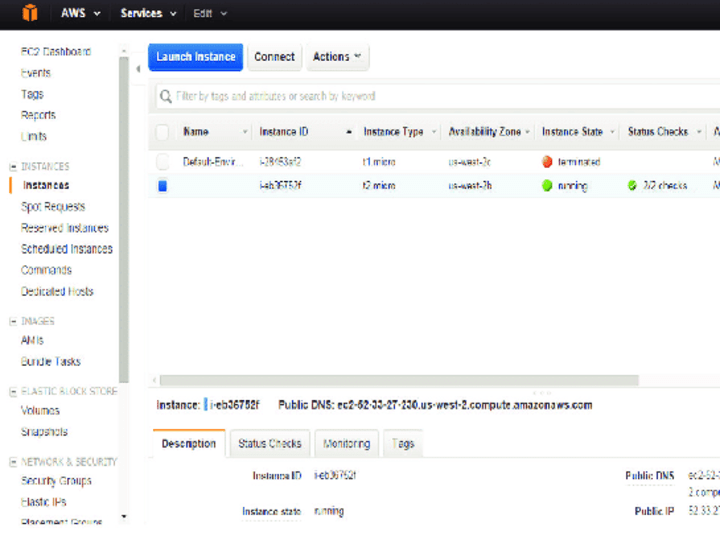
Task: Click sidebar scroll down arrow
Action: point(124,517)
